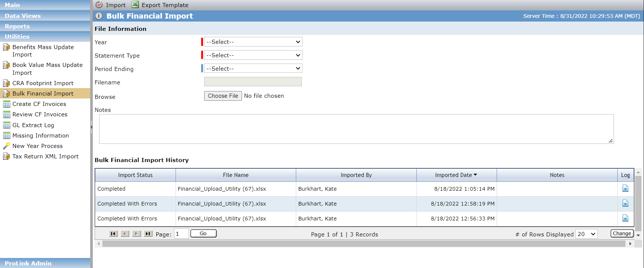The height and width of the screenshot is (268, 644).
Task: Open the ProLink Admin section
Action: pyautogui.click(x=45, y=263)
